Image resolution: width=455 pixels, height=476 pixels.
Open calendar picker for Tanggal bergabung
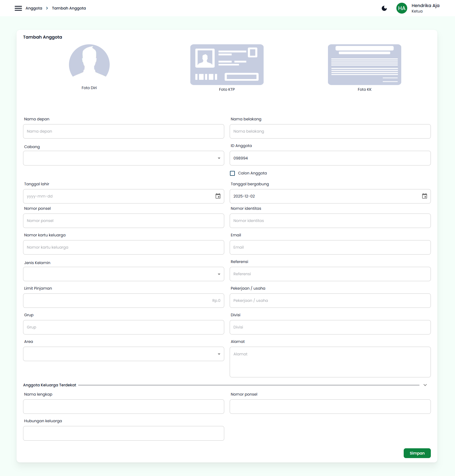click(x=424, y=196)
